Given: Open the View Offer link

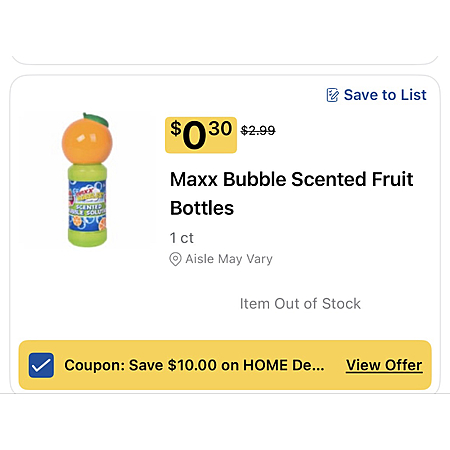Looking at the screenshot, I should click(384, 365).
